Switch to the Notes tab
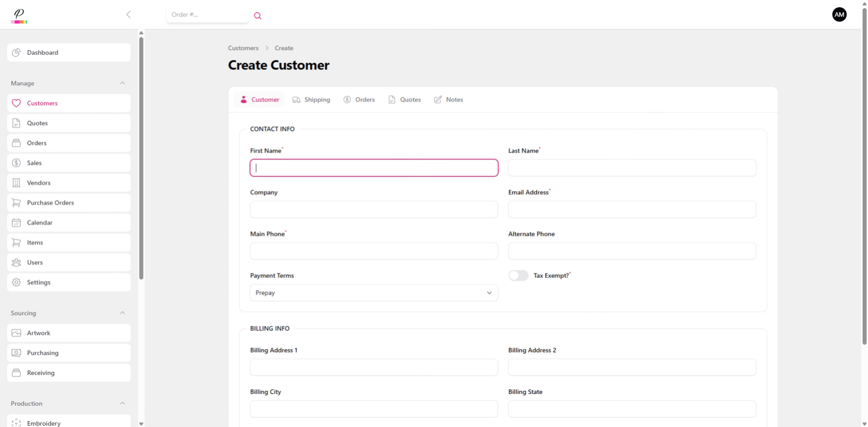The width and height of the screenshot is (868, 427). click(448, 100)
